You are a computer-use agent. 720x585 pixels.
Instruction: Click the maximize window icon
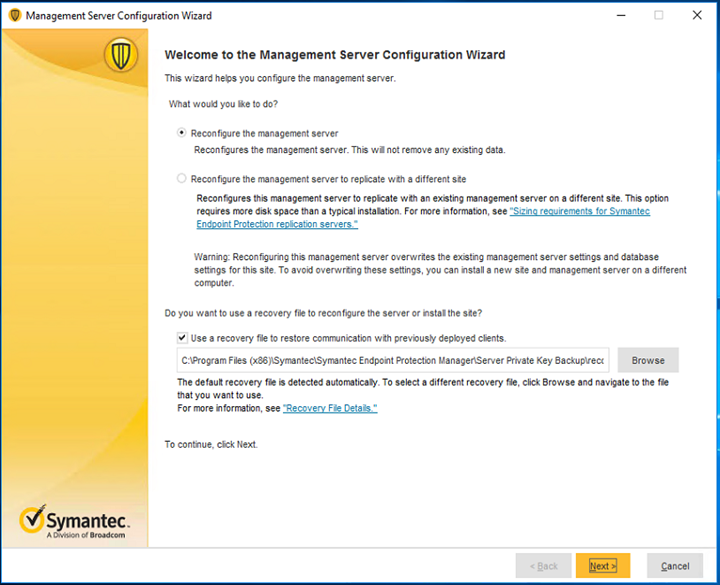pyautogui.click(x=658, y=16)
